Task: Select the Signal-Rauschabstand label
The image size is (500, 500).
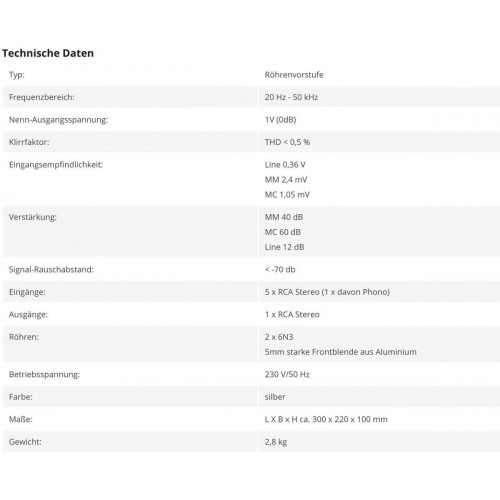Action: click(51, 269)
